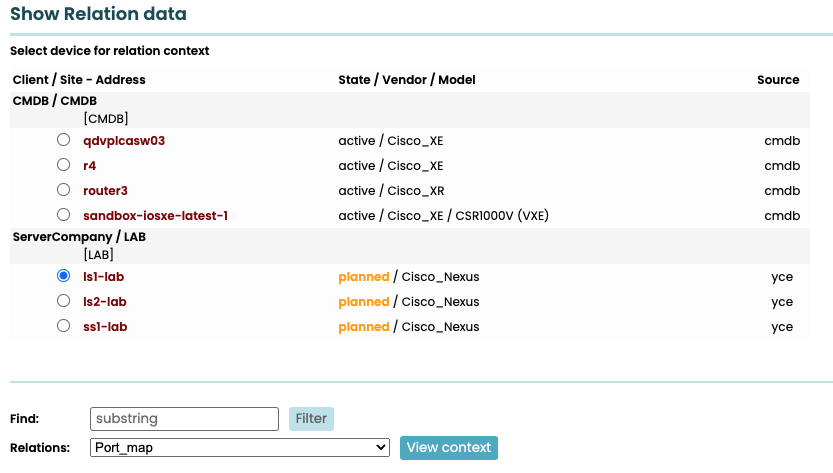Choose the router3 radio button
Viewport: 833px width, 473px height.
pos(64,190)
